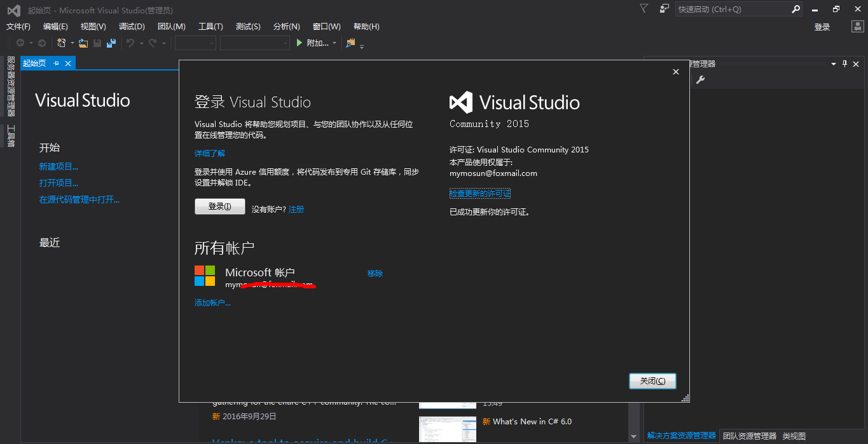Click the 检查更新的许可证 link

tap(480, 193)
